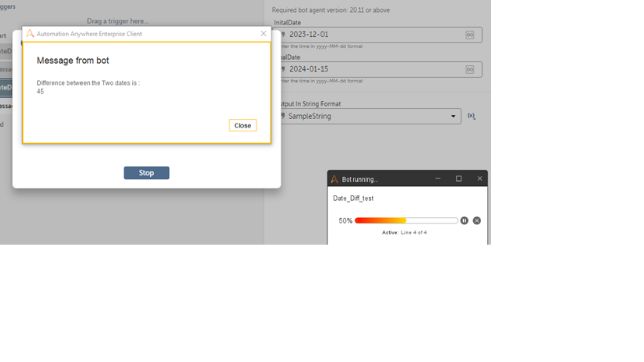Click the quote icon in the 2023-12-01 field
The height and width of the screenshot is (362, 644).
283,34
